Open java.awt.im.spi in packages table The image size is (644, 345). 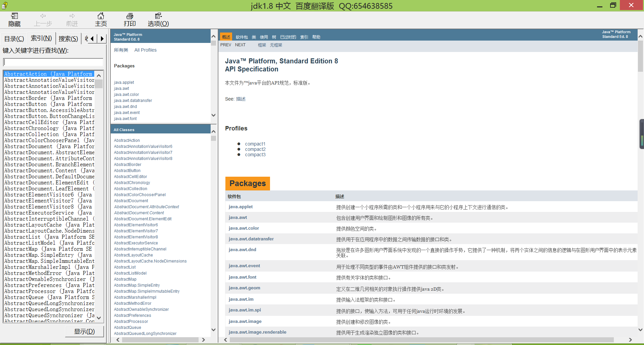point(245,310)
